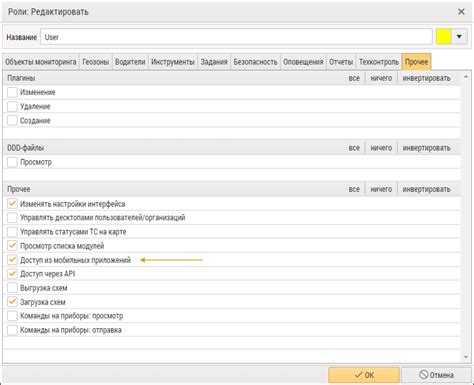474x385 pixels.
Task: Check Команды на приборы: отправка
Action: click(x=12, y=330)
